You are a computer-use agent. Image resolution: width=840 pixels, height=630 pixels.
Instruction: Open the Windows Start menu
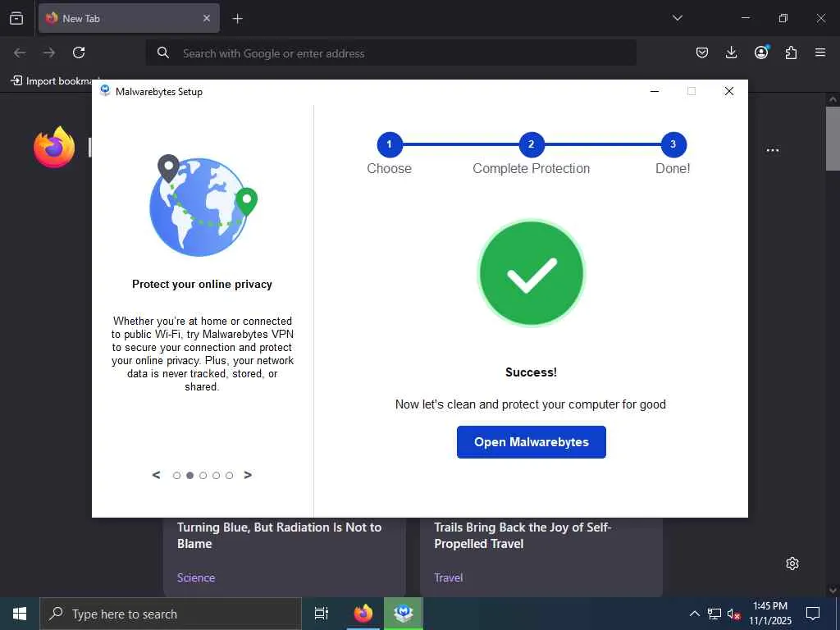click(x=20, y=614)
